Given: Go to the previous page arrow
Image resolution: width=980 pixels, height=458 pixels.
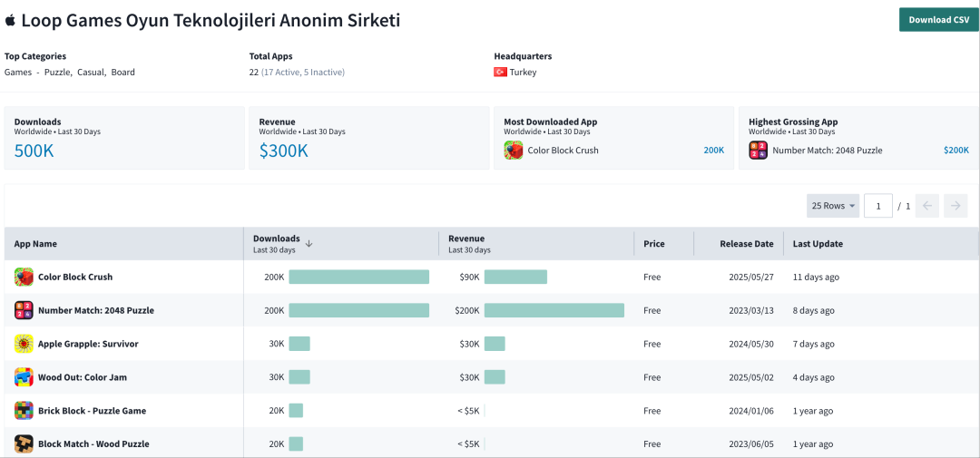Looking at the screenshot, I should [x=927, y=206].
